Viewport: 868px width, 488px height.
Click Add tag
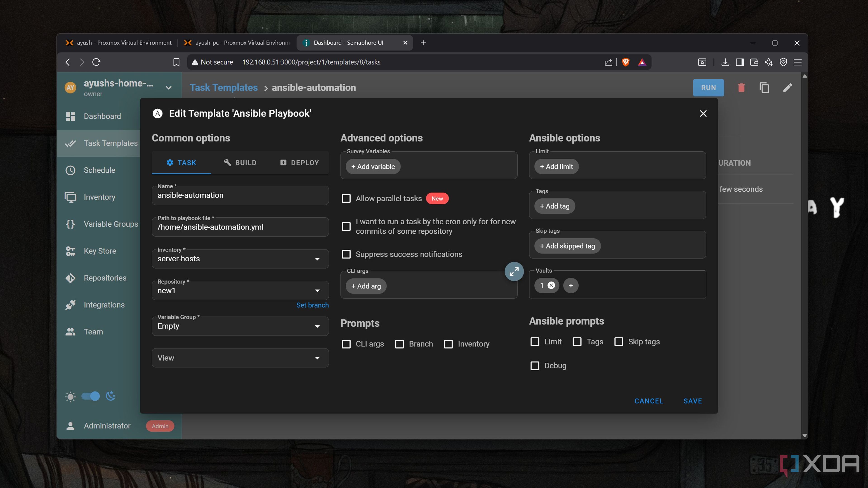(x=555, y=206)
